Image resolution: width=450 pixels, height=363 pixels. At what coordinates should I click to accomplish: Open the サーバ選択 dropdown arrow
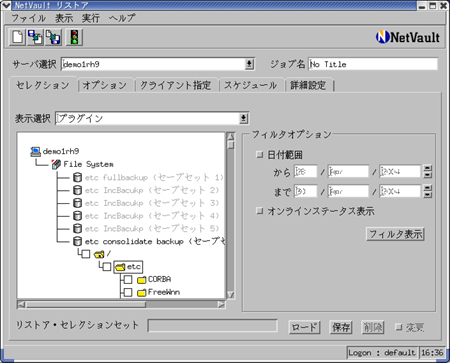point(249,64)
